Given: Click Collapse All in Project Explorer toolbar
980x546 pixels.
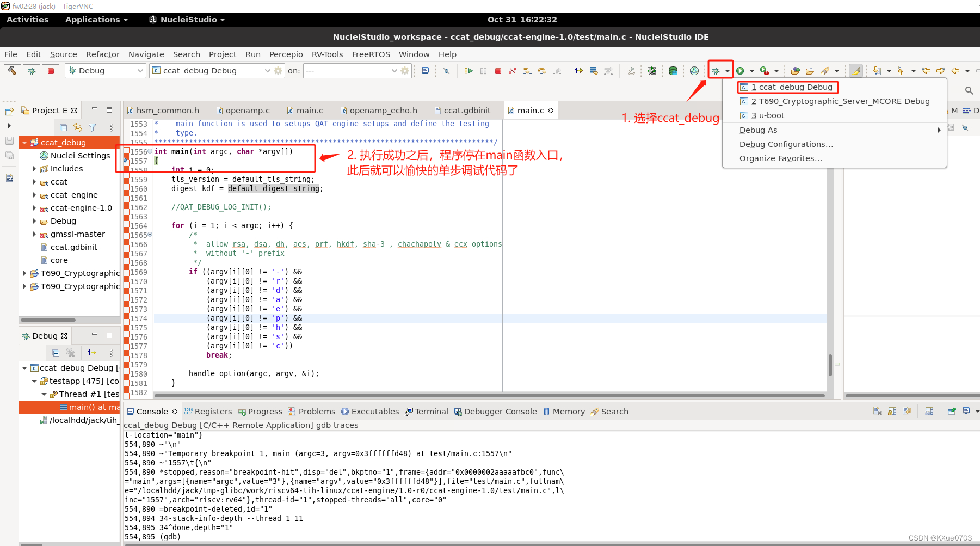Looking at the screenshot, I should (x=64, y=127).
